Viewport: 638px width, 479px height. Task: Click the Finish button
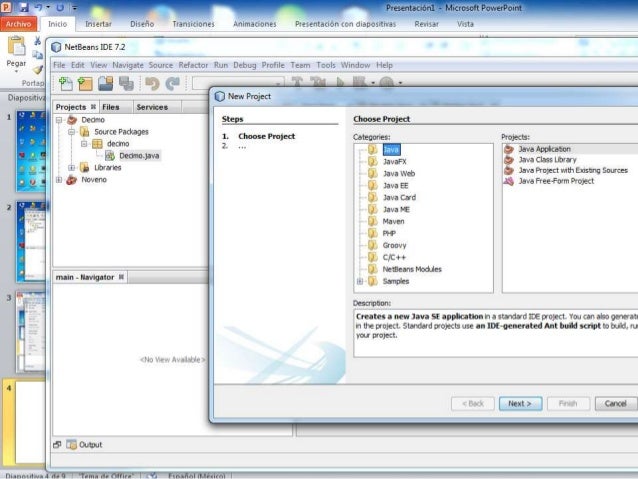pyautogui.click(x=568, y=404)
